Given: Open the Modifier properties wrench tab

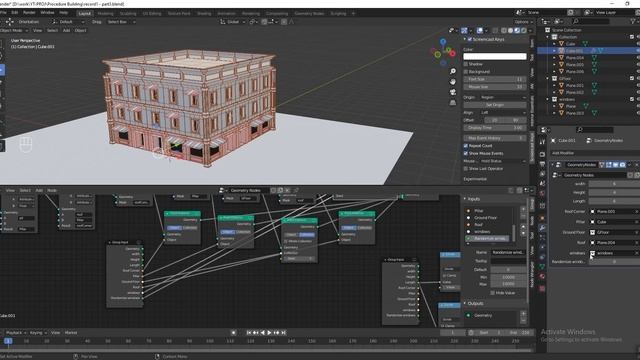Looking at the screenshot, I should coord(542,228).
